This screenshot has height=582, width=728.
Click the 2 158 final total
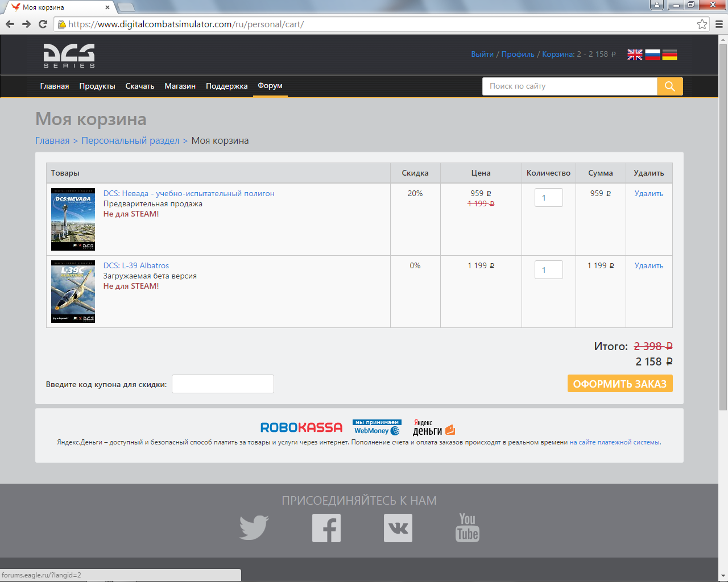654,361
